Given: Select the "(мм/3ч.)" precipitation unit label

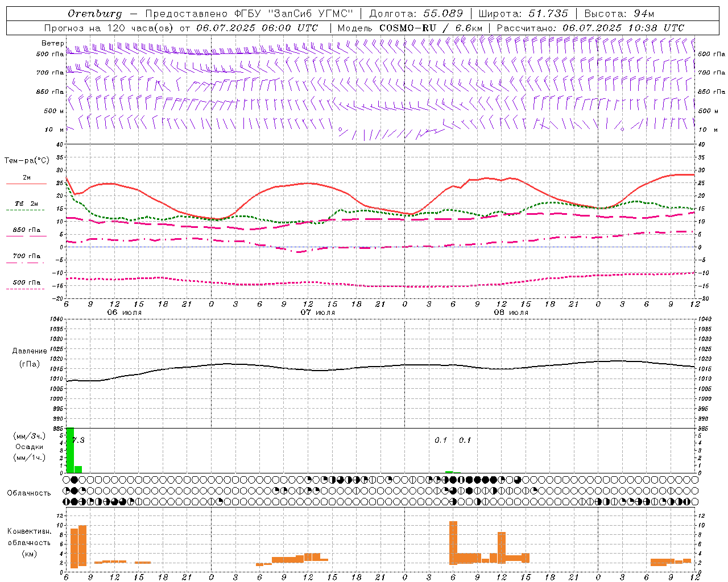Looking at the screenshot, I should tap(30, 436).
